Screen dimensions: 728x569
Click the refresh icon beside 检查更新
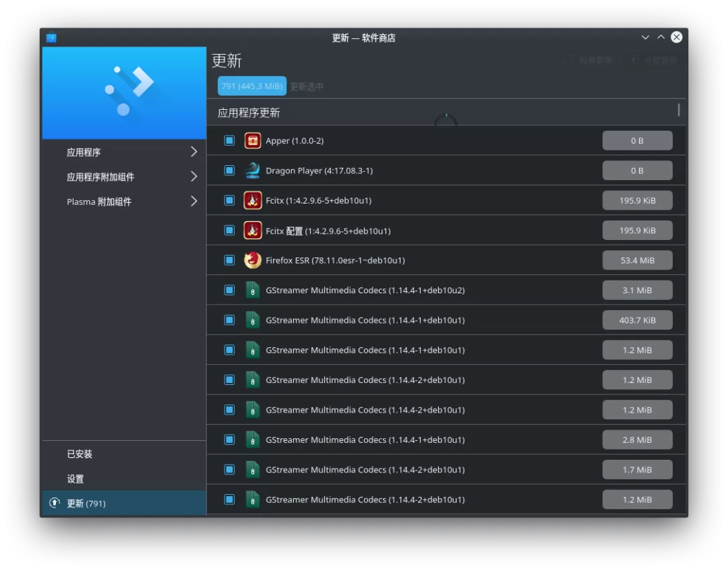click(569, 61)
